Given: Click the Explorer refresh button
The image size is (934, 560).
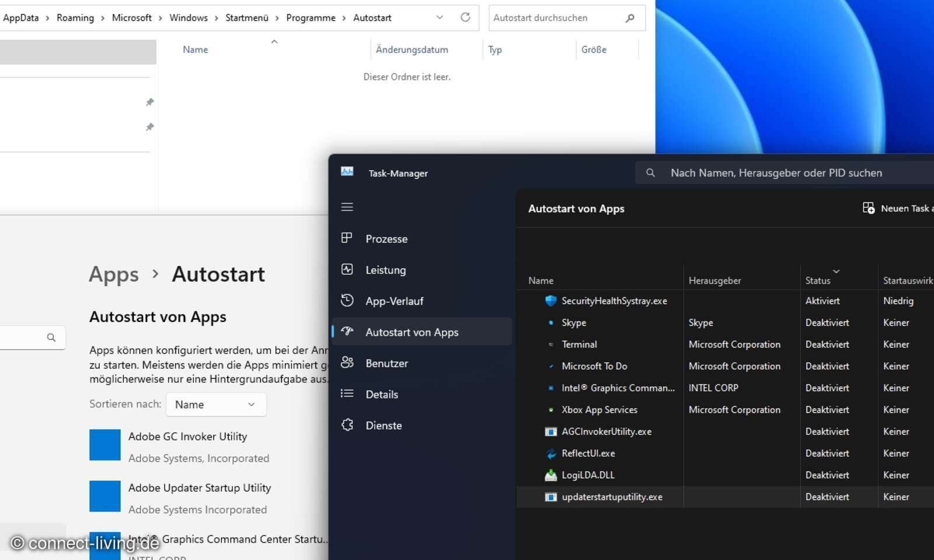Looking at the screenshot, I should tap(465, 17).
